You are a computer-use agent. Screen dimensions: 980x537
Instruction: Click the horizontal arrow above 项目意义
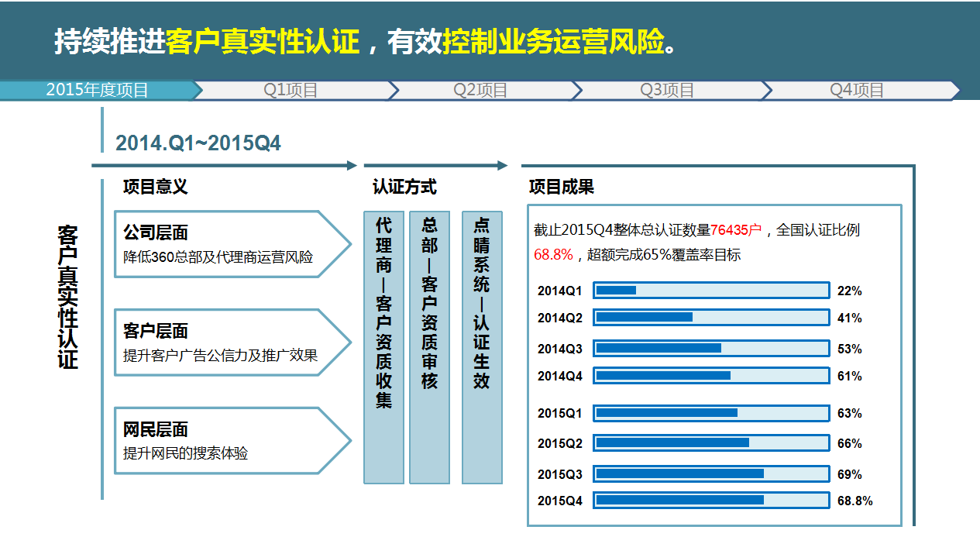pos(225,164)
